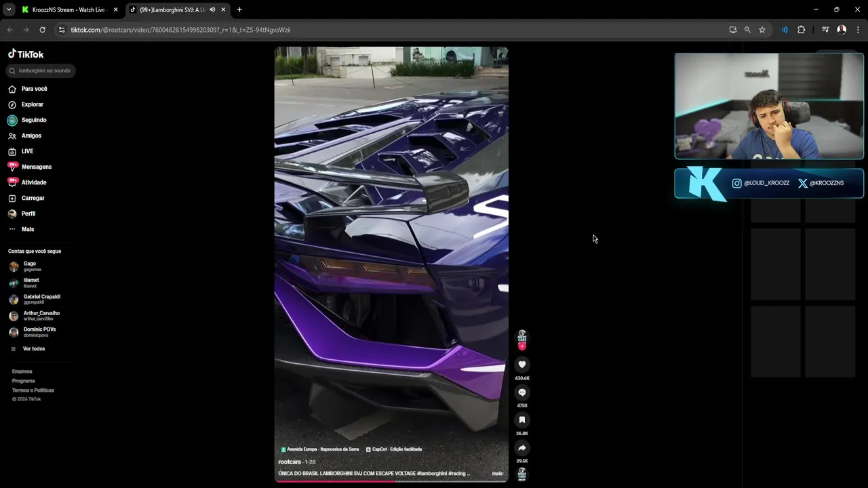This screenshot has width=868, height=488.
Task: Close the Lamborghini TikTok tab
Action: (x=223, y=9)
